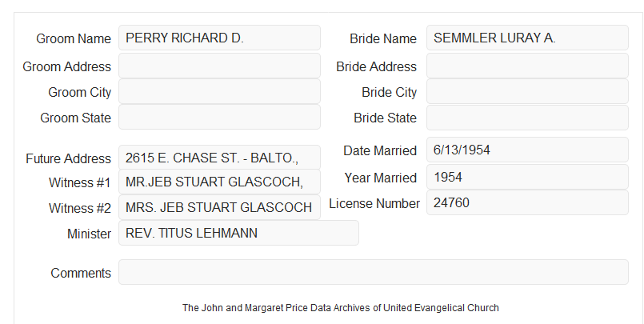Click the Bride City input box
This screenshot has width=644, height=324.
pos(527,91)
